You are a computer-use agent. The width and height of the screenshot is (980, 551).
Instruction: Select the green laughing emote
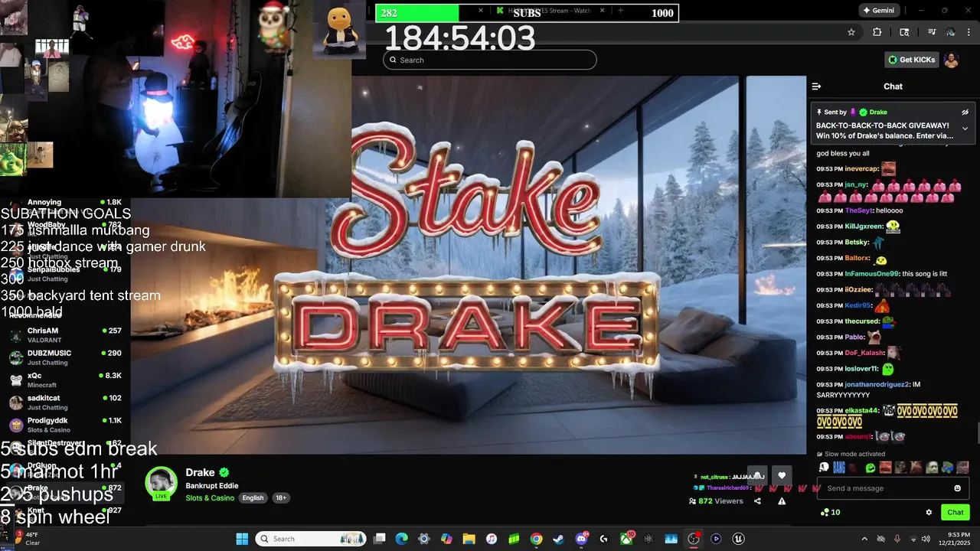point(871,468)
